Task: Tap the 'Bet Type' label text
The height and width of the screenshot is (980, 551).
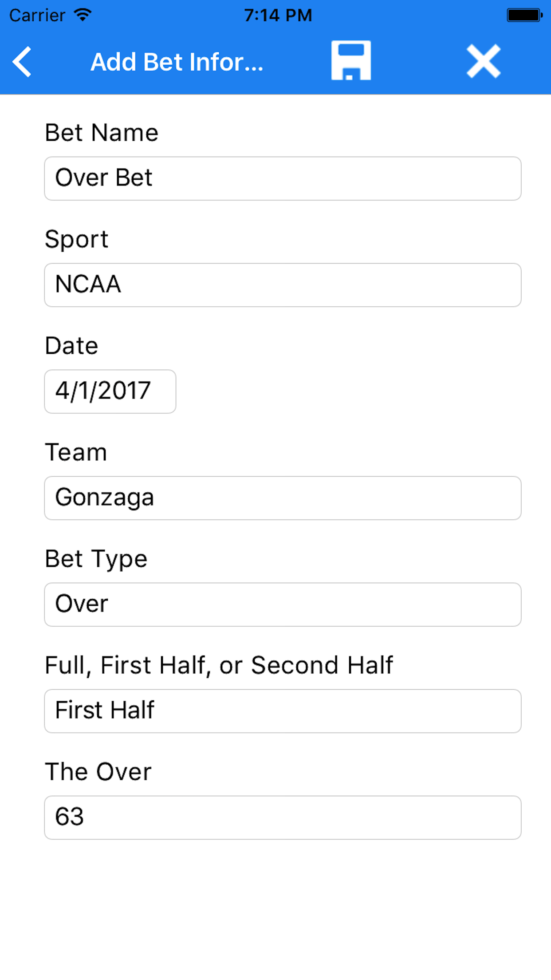Action: pos(96,559)
